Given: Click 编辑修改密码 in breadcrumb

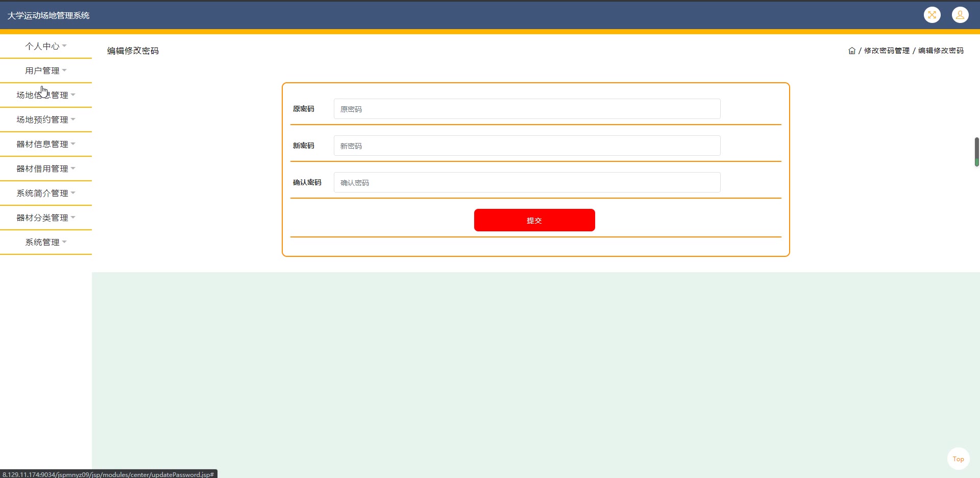Looking at the screenshot, I should pyautogui.click(x=941, y=51).
